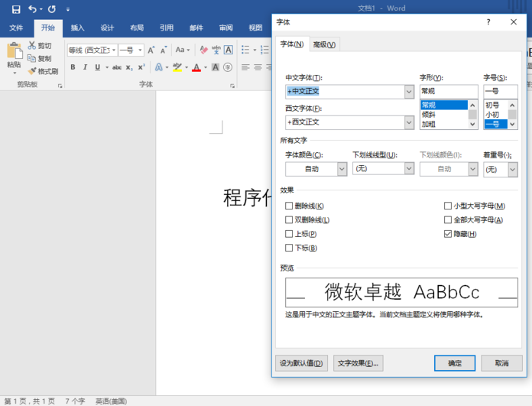Click the Character Shading icon
Screen dimensions: 532x406
click(215, 67)
